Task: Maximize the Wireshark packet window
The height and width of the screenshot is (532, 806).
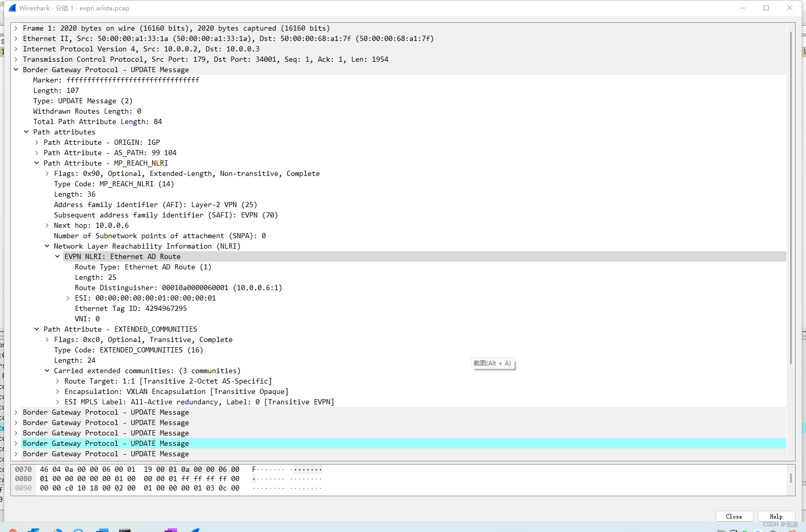Action: coord(766,8)
